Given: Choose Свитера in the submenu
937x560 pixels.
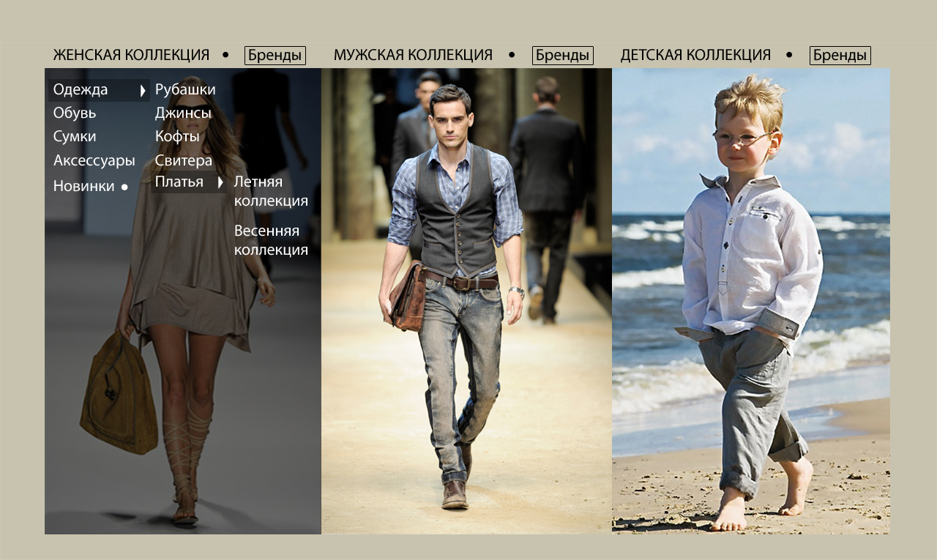Looking at the screenshot, I should click(184, 160).
